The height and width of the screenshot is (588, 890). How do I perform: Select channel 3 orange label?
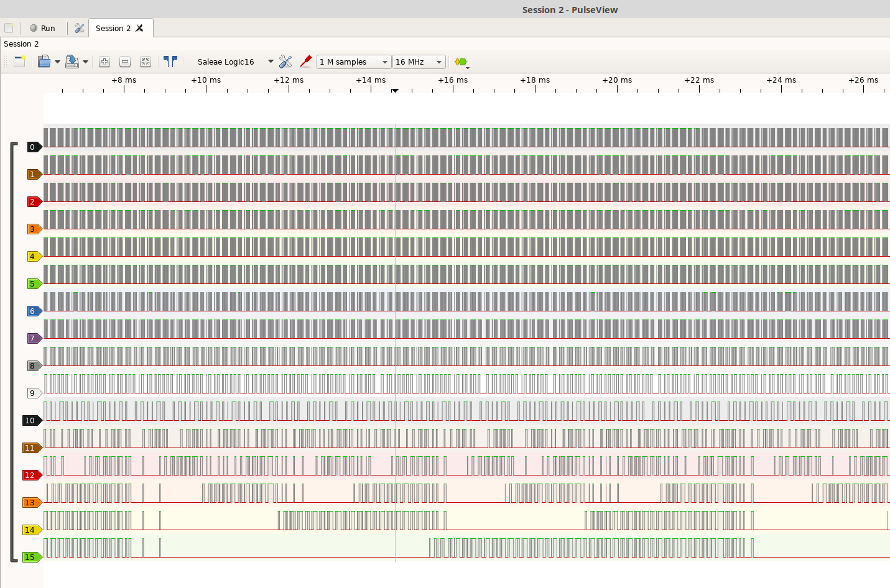click(35, 229)
